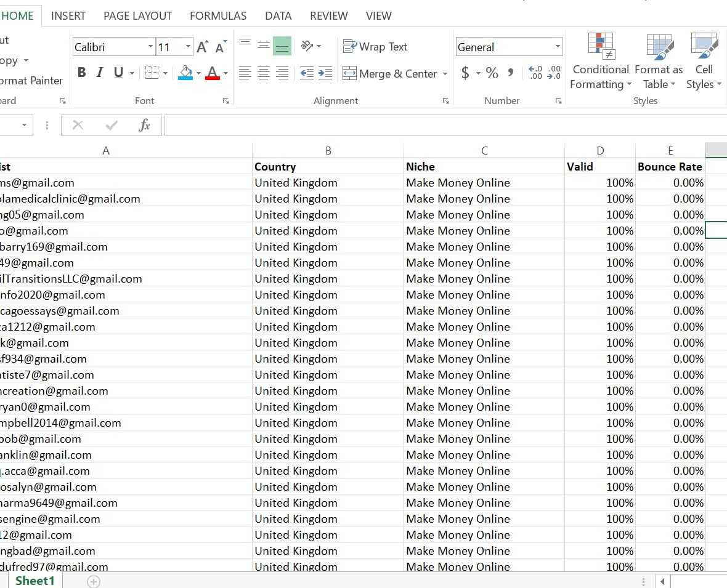
Task: Click the Merge & Center icon
Action: pos(349,73)
